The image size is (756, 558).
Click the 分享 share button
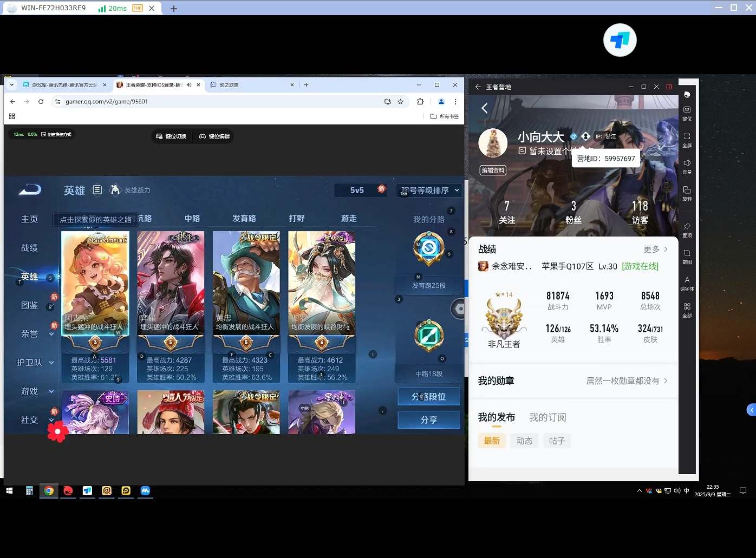click(429, 420)
